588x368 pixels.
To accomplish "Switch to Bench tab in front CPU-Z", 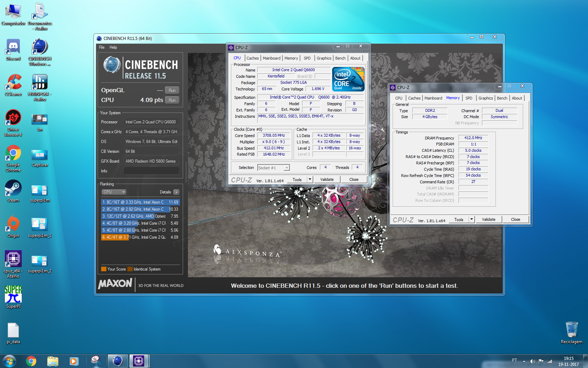I will coord(340,58).
